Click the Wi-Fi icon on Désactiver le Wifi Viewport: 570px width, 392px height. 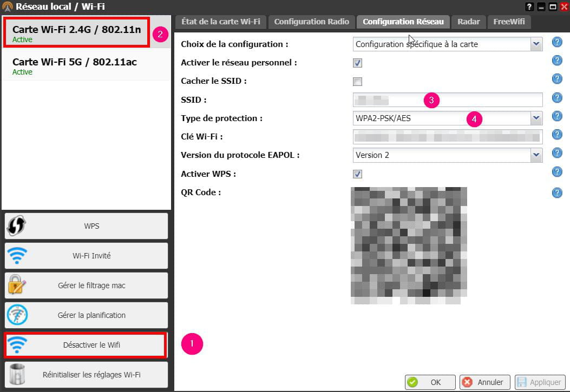coord(17,344)
